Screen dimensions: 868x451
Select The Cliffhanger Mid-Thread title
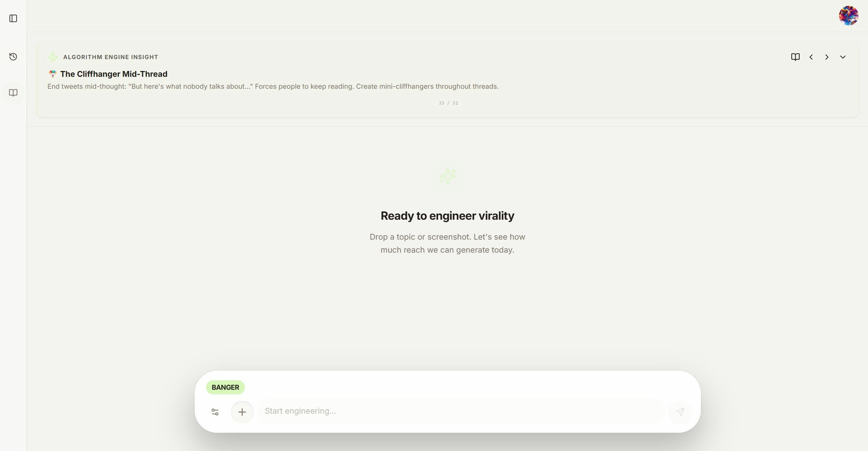pos(114,74)
